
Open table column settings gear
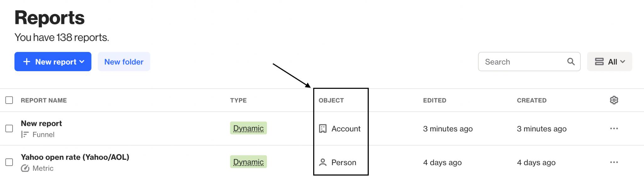point(614,100)
